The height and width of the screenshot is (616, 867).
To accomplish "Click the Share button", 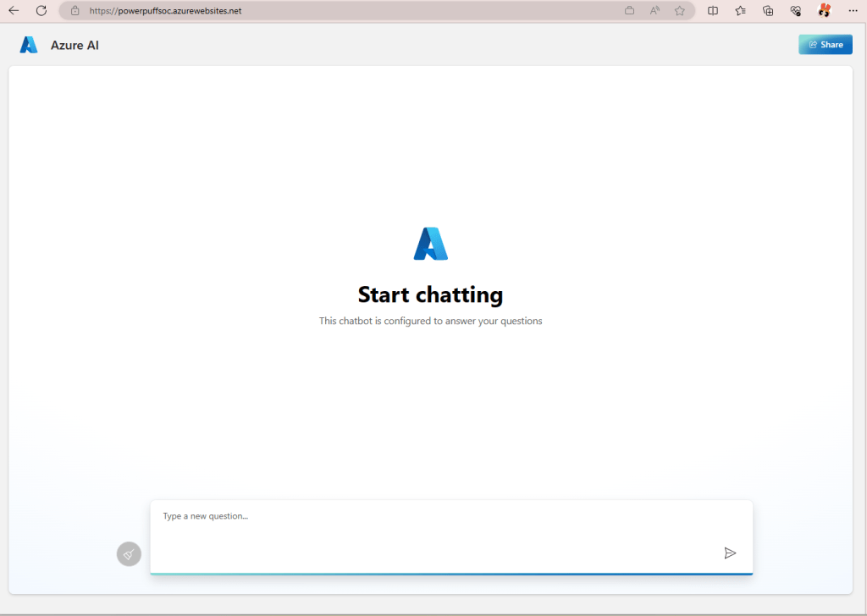I will point(825,45).
